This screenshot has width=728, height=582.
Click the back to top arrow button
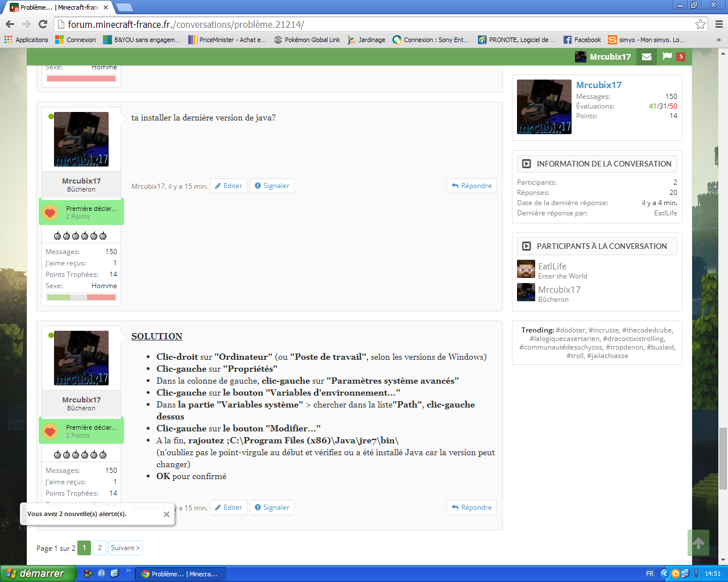click(698, 543)
